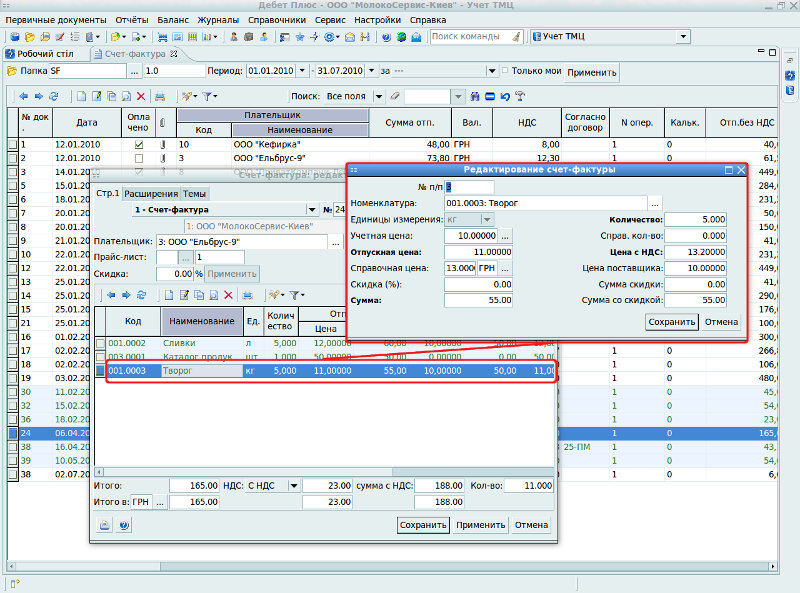Toggle the 'Только мои' checkbox
Viewport: 800px width, 593px height.
pyautogui.click(x=503, y=71)
